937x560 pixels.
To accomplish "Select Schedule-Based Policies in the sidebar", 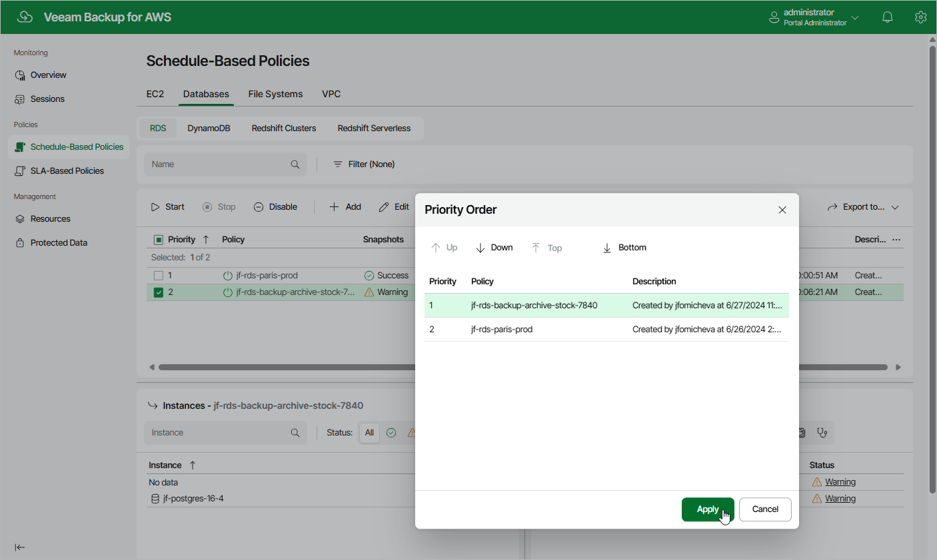I will click(x=69, y=147).
